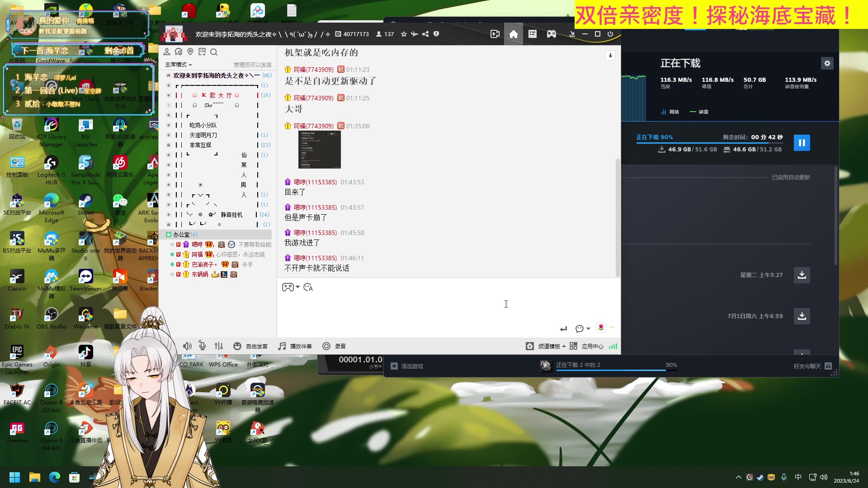This screenshot has height=488, width=868.
Task: Click download icon beside 星期二 上午5:27
Action: 802,275
